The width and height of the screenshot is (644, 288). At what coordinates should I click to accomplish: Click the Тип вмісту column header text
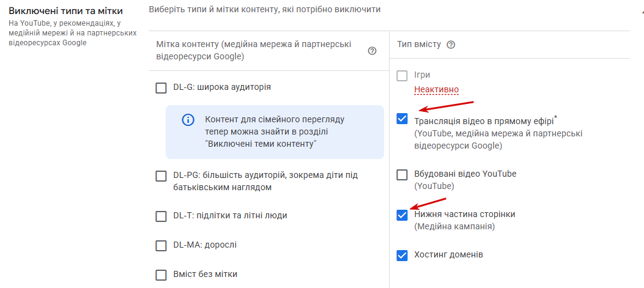coord(420,45)
